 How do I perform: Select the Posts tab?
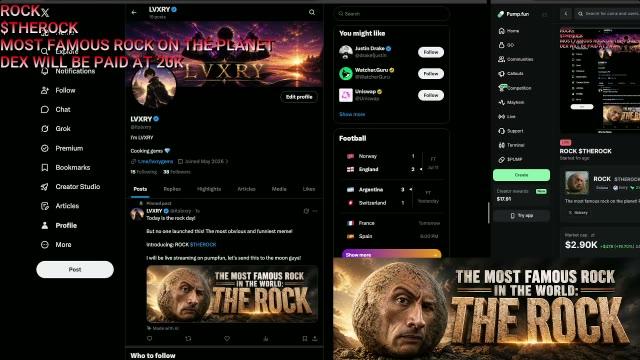(x=140, y=189)
